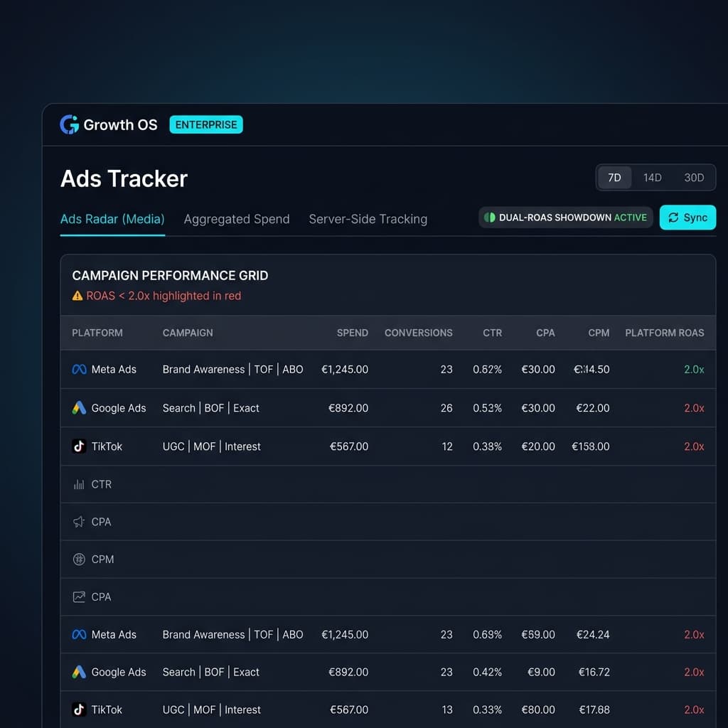Click the ENTERPRISE plan badge
This screenshot has width=728, height=728.
pyautogui.click(x=206, y=124)
